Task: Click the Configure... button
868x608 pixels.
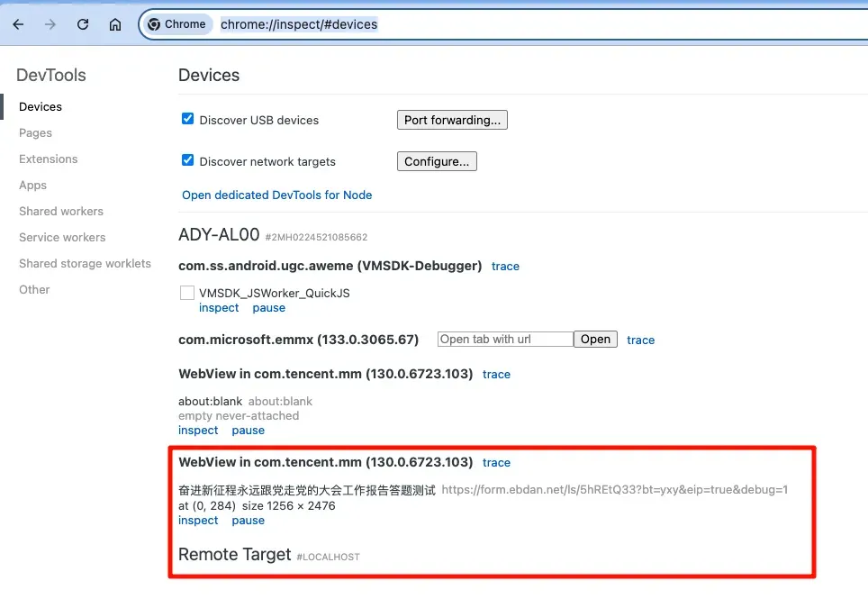Action: 437,161
